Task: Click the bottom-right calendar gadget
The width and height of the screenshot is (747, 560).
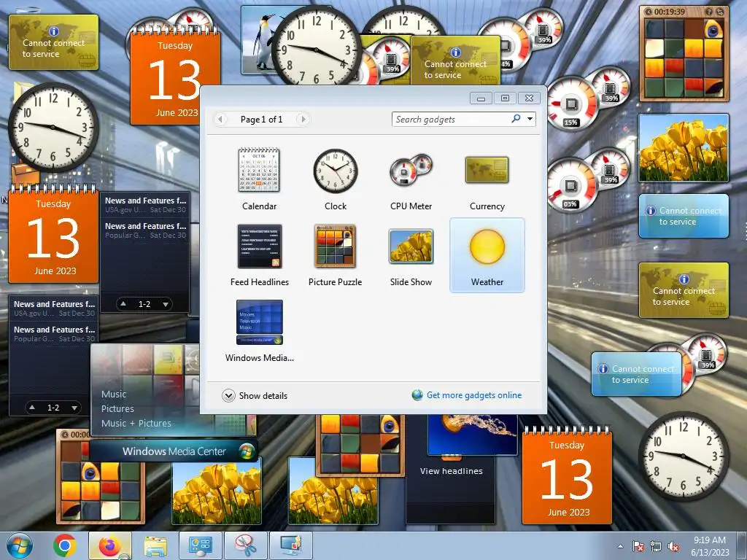Action: point(567,476)
